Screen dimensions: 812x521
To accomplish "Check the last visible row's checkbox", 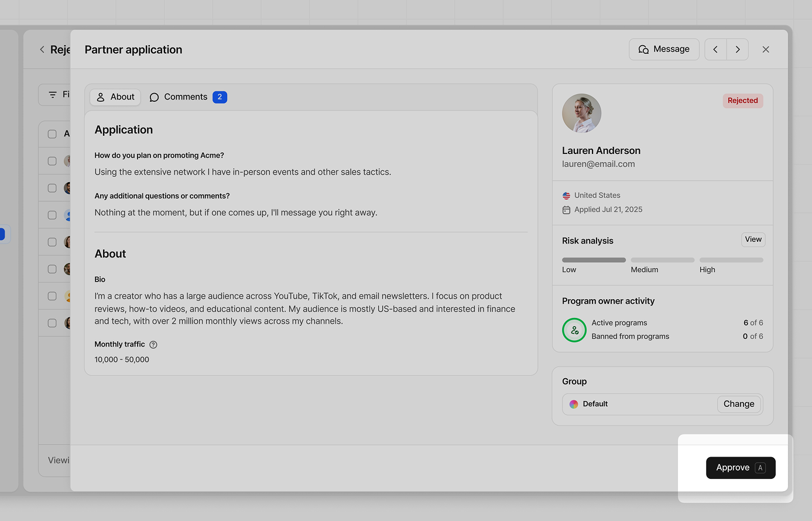I will 52,323.
